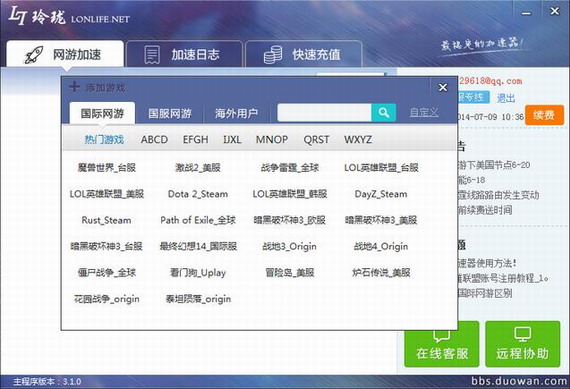Select game 冒险岛_美服

tap(290, 272)
